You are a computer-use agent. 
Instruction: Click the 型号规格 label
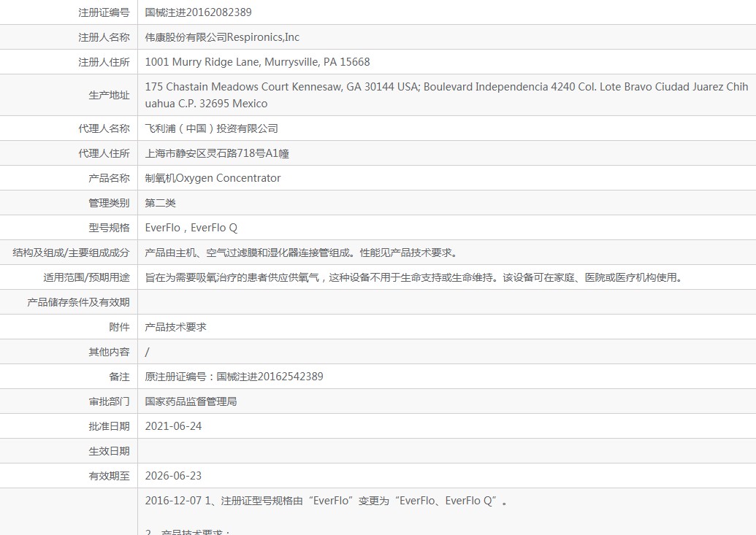(x=110, y=228)
